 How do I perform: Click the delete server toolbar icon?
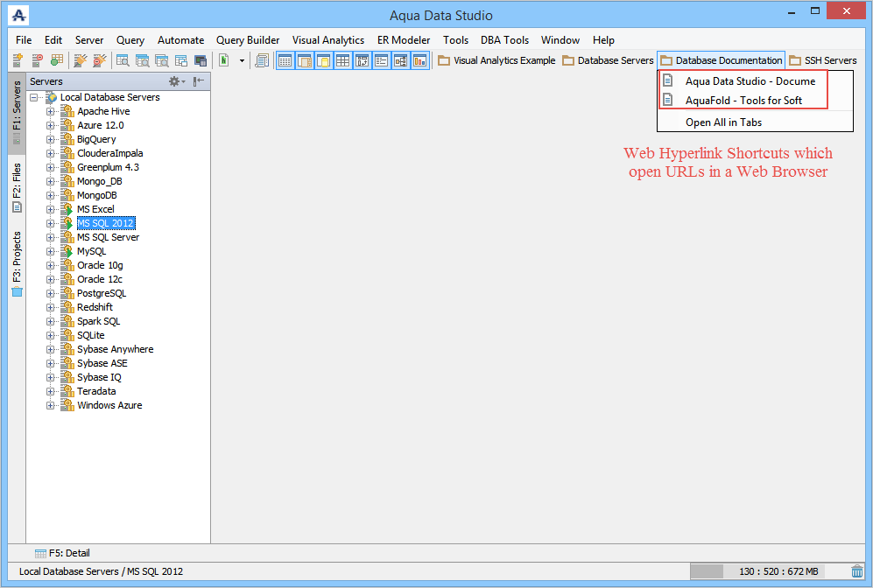point(38,60)
